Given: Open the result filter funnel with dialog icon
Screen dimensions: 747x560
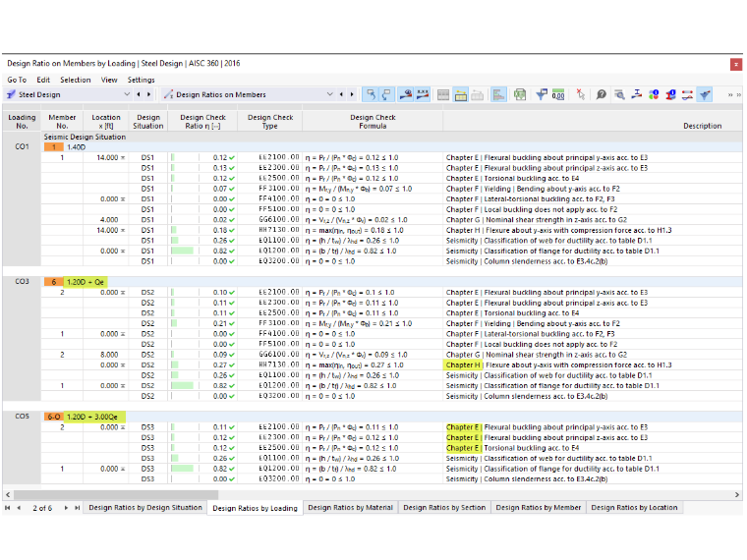Looking at the screenshot, I should pyautogui.click(x=542, y=94).
